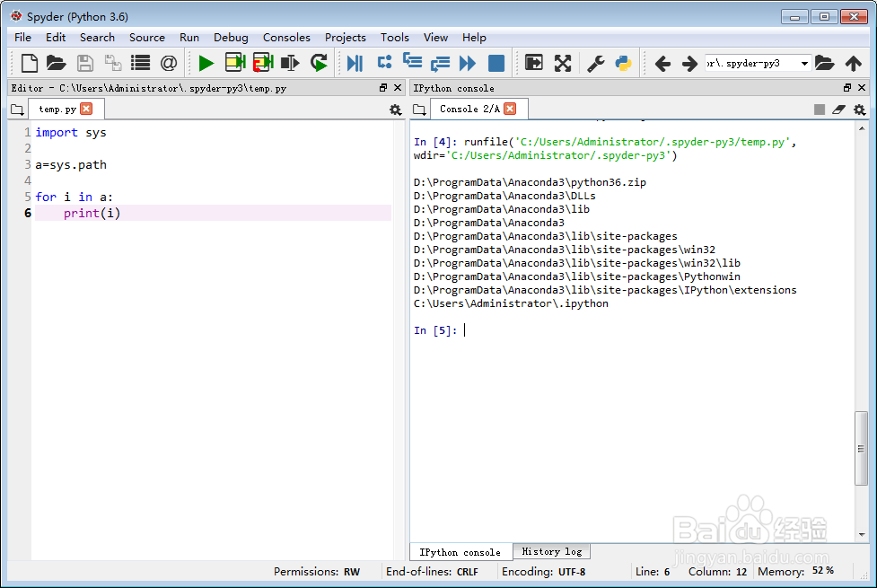Screen dimensions: 877x588
Task: Run current cell icon
Action: pos(235,63)
